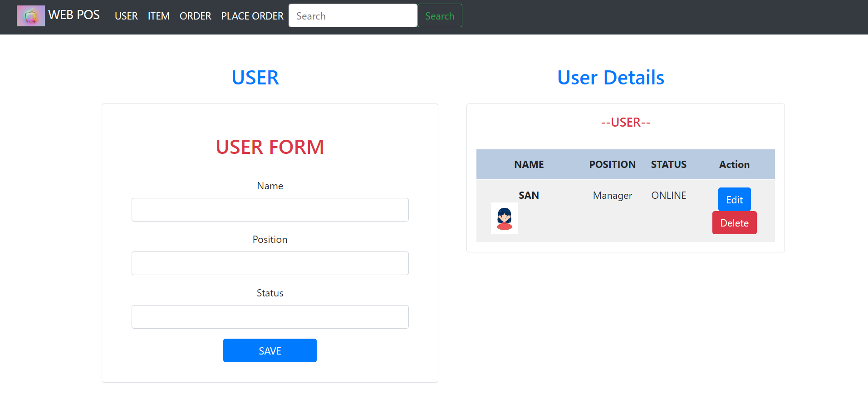Screen dimensions: 868x419
Task: Focus the navbar Search field
Action: coord(353,16)
